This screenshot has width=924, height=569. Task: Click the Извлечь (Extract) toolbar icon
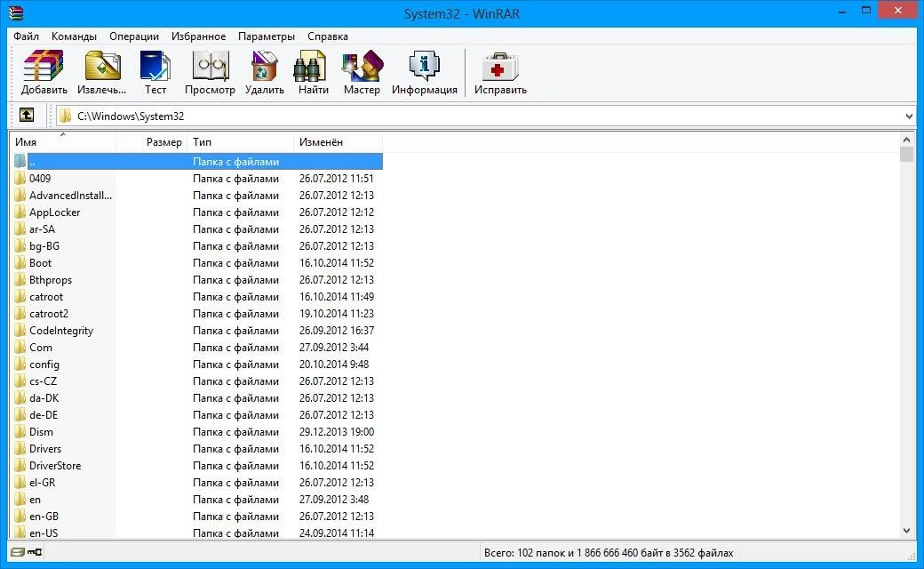pyautogui.click(x=102, y=72)
